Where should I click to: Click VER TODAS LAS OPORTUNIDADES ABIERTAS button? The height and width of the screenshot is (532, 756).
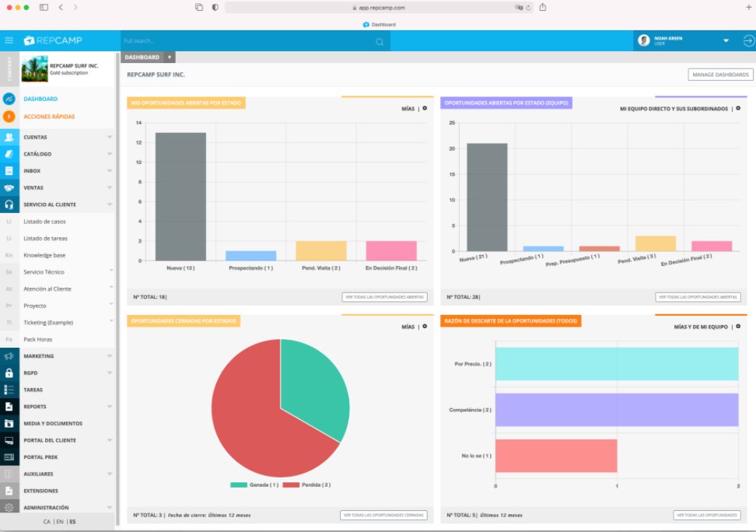pyautogui.click(x=386, y=296)
